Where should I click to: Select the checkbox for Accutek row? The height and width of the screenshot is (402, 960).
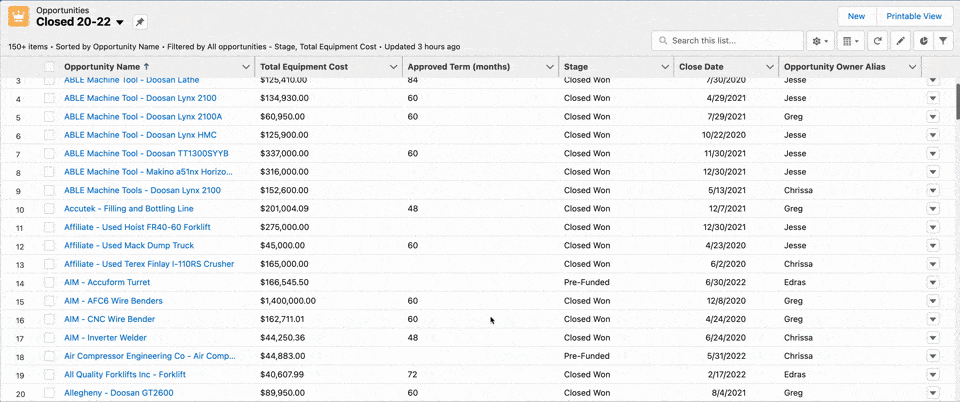click(x=50, y=209)
